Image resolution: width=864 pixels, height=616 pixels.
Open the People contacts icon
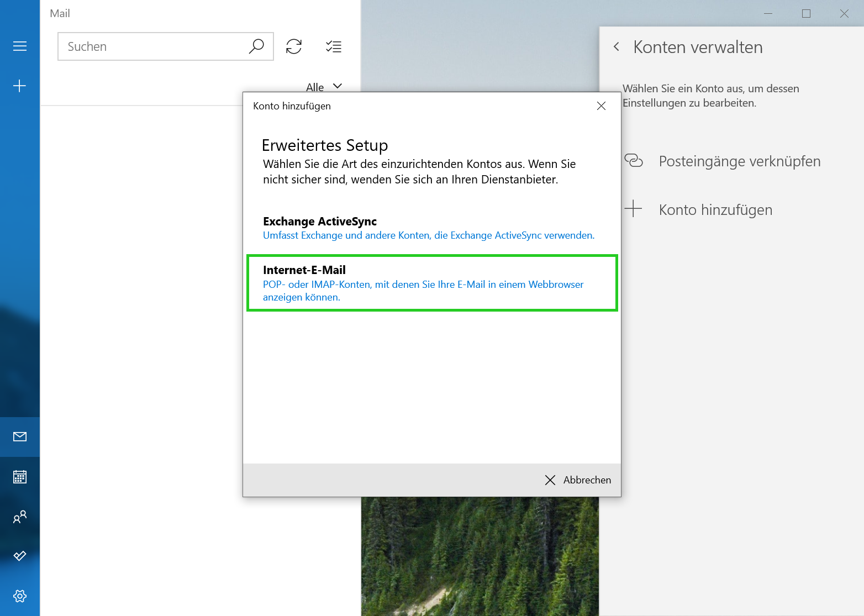coord(20,517)
